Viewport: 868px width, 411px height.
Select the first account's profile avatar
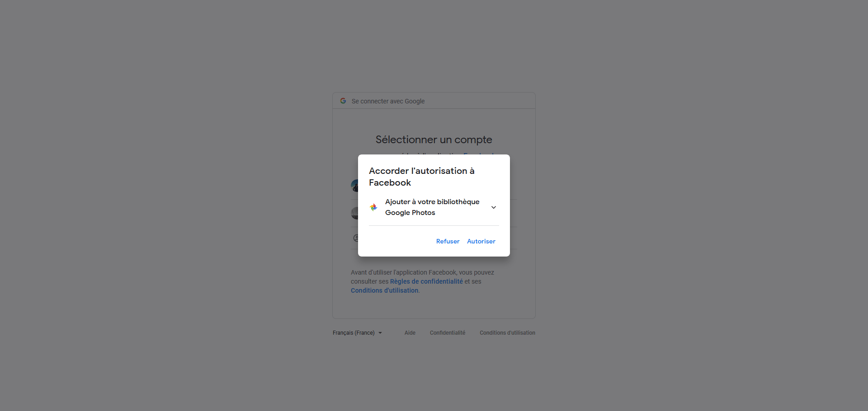pos(354,186)
